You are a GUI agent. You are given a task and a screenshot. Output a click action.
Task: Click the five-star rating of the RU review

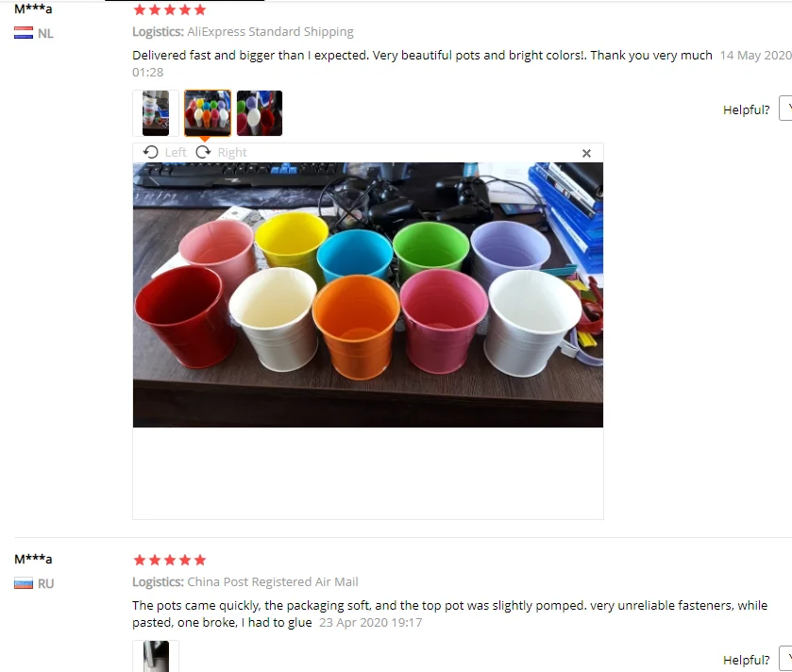(170, 560)
